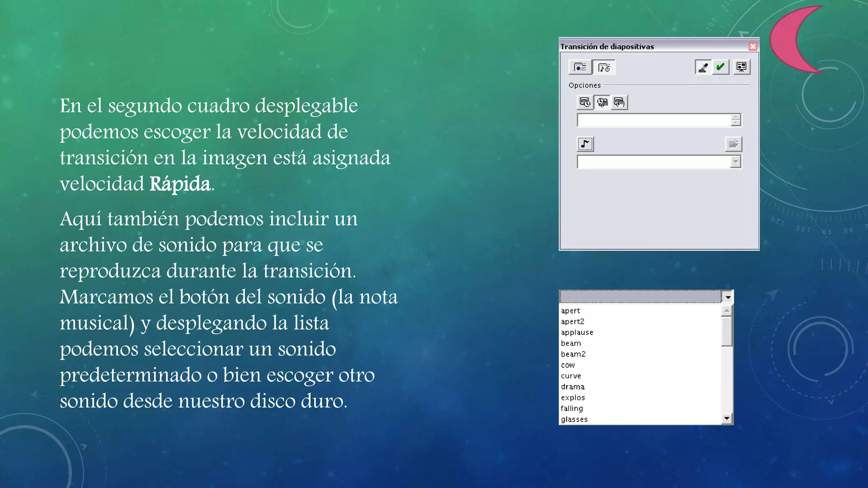The image size is (868, 488).
Task: Open the browse sound file folder icon
Action: tap(734, 144)
